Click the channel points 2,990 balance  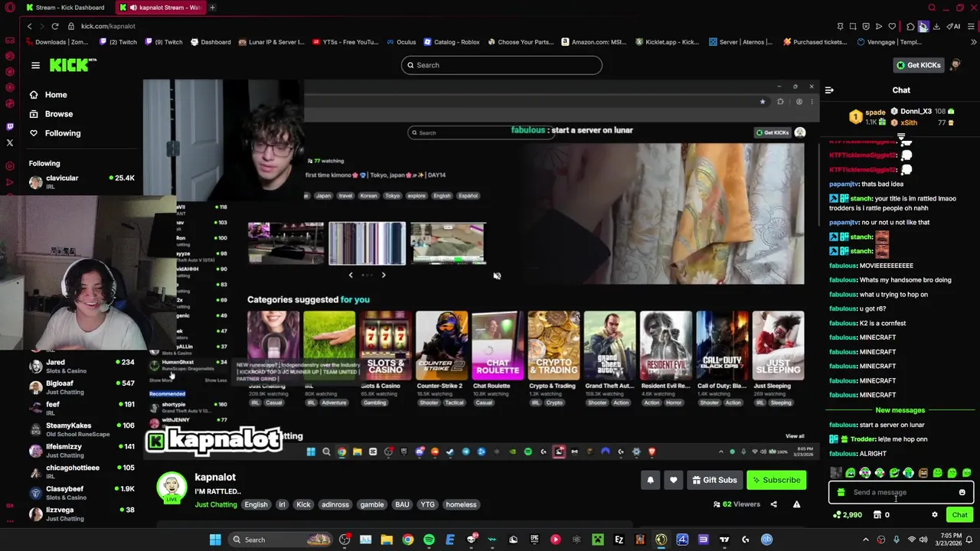pyautogui.click(x=847, y=515)
